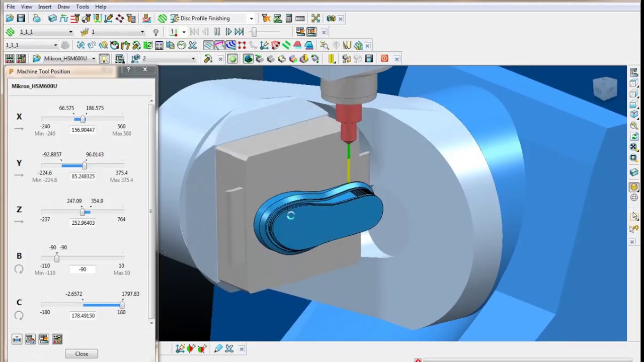644x362 pixels.
Task: Click the first icon on bottom viewport toolbar
Action: pos(180,348)
